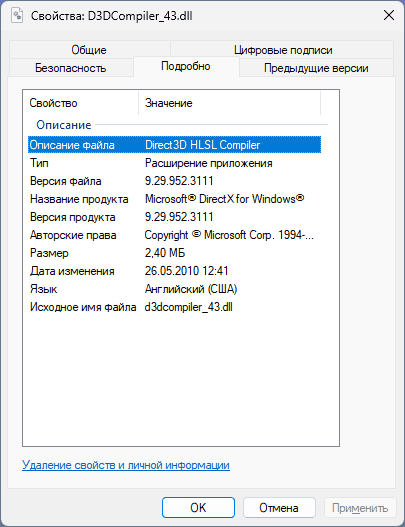Select the Тип property row
Image resolution: width=405 pixels, height=527 pixels.
click(174, 163)
